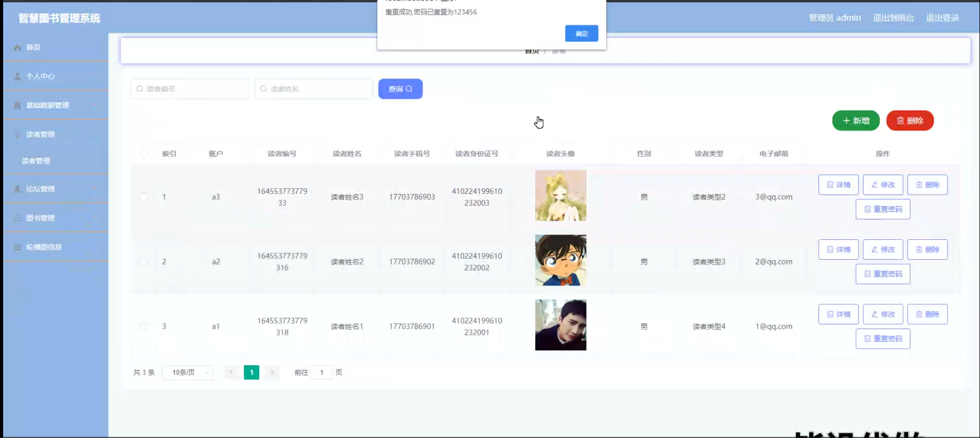Click the 智慧图书管理系统 title
Viewport: 980px width, 438px height.
click(59, 18)
